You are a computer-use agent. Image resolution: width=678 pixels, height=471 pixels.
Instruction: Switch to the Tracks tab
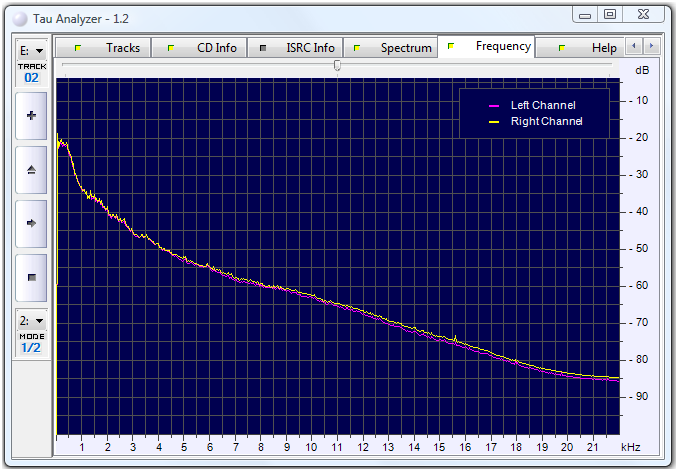pos(110,48)
